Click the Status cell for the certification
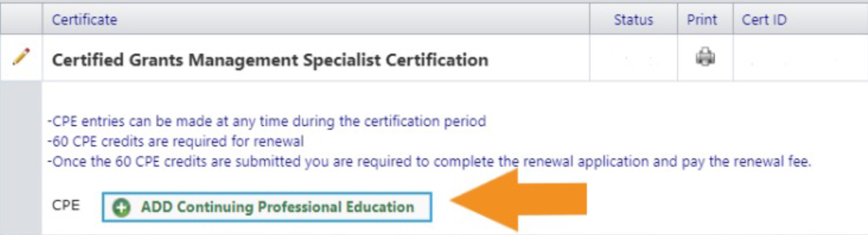 [634, 57]
